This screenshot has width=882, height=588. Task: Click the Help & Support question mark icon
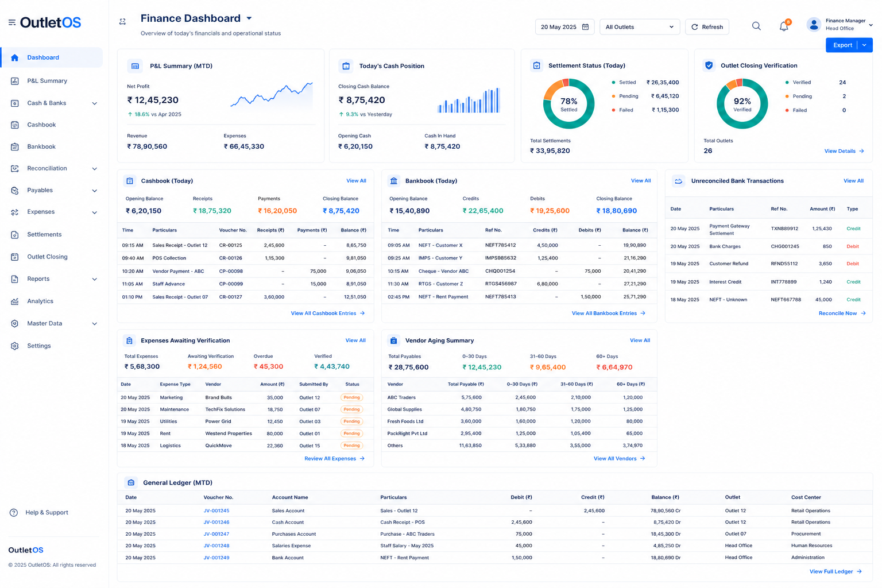[x=14, y=513]
